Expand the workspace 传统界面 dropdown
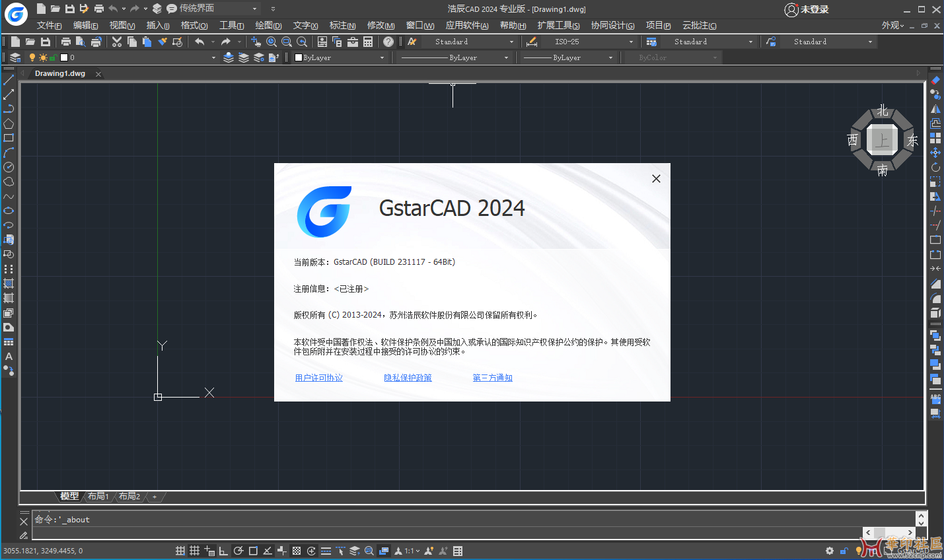This screenshot has width=944, height=560. (254, 9)
